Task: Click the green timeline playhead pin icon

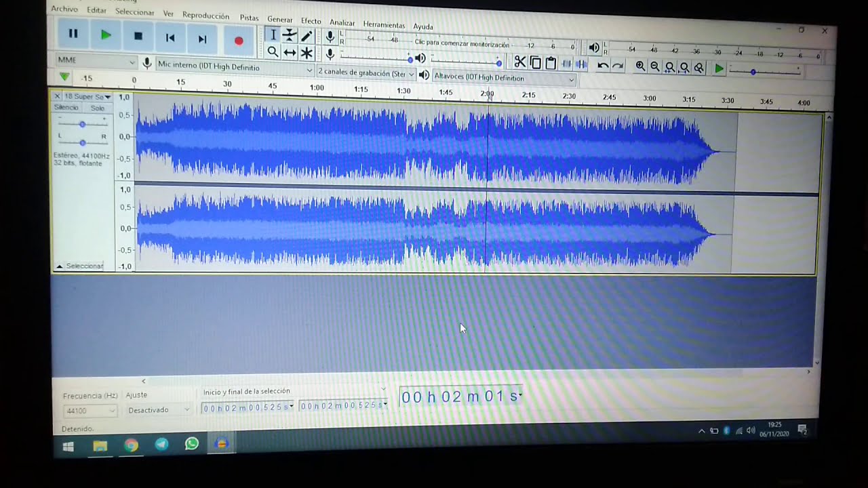Action: [64, 77]
